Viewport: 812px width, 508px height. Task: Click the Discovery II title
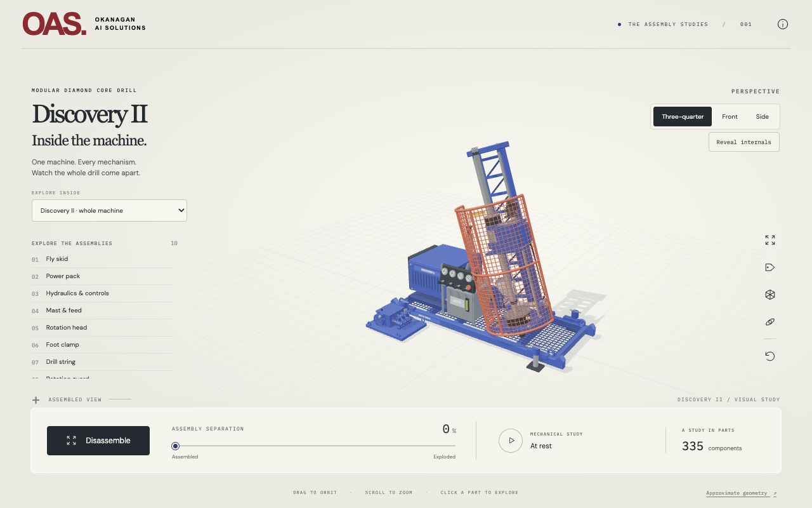89,114
